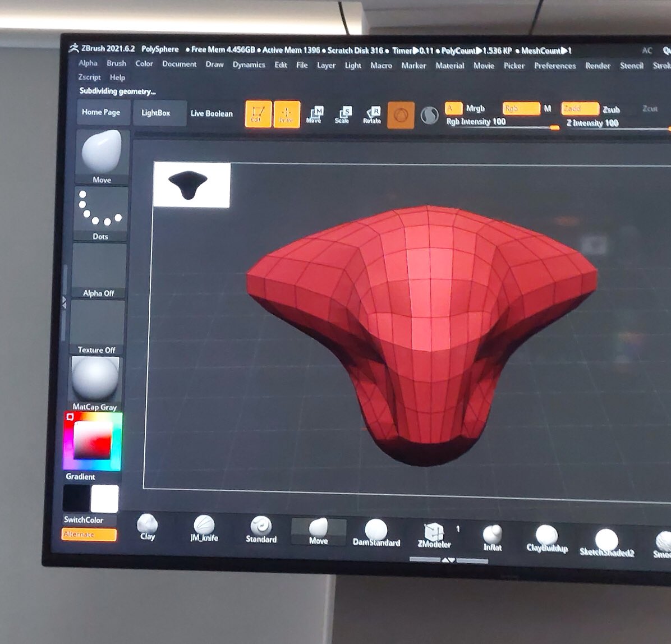Select the Draw mode button
671x644 pixels.
[x=286, y=114]
